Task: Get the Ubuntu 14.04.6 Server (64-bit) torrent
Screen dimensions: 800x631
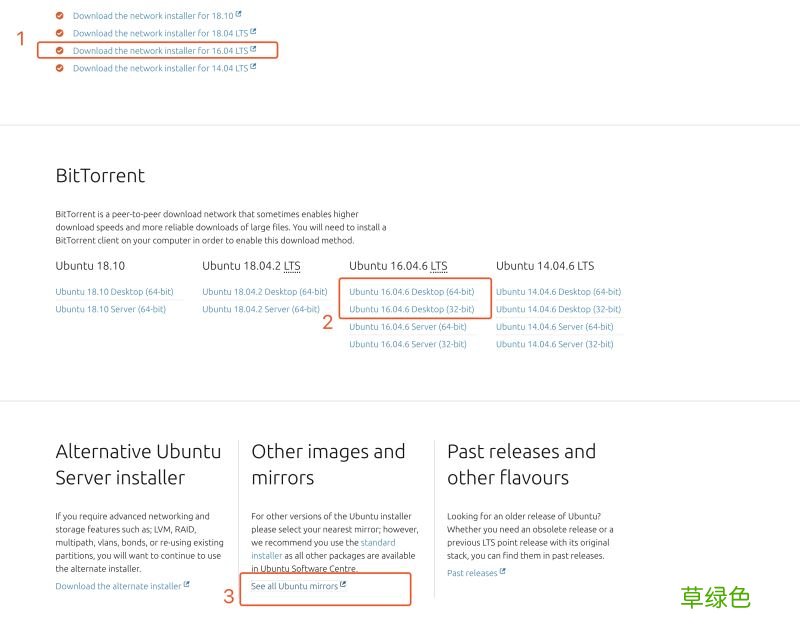Action: point(554,326)
